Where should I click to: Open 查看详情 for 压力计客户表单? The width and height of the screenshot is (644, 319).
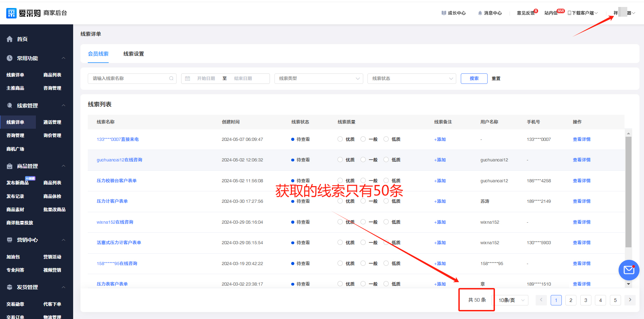(x=581, y=201)
